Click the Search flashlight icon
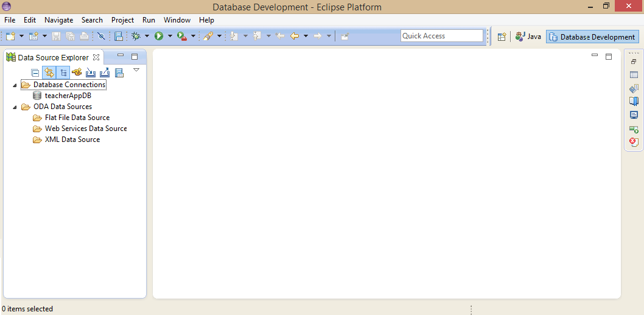This screenshot has width=644, height=315. [x=208, y=36]
